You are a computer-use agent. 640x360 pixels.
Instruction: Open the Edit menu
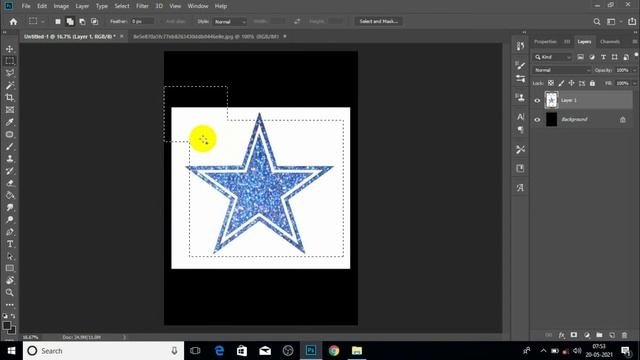point(42,6)
